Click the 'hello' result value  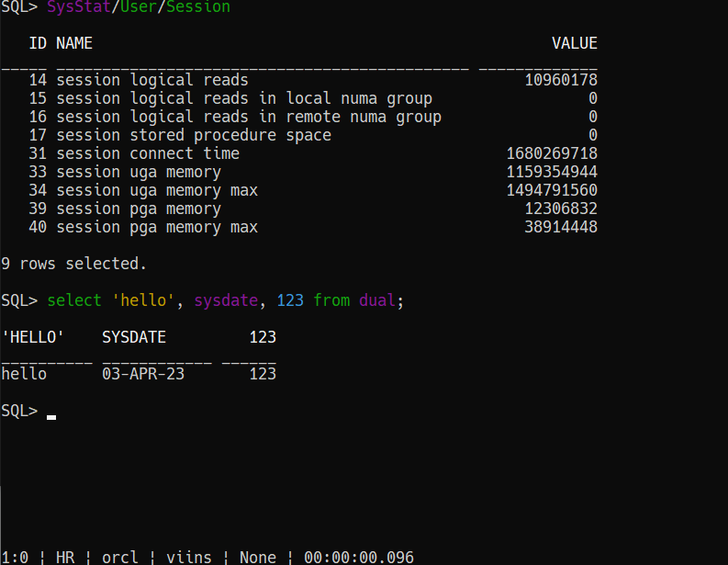pos(24,374)
